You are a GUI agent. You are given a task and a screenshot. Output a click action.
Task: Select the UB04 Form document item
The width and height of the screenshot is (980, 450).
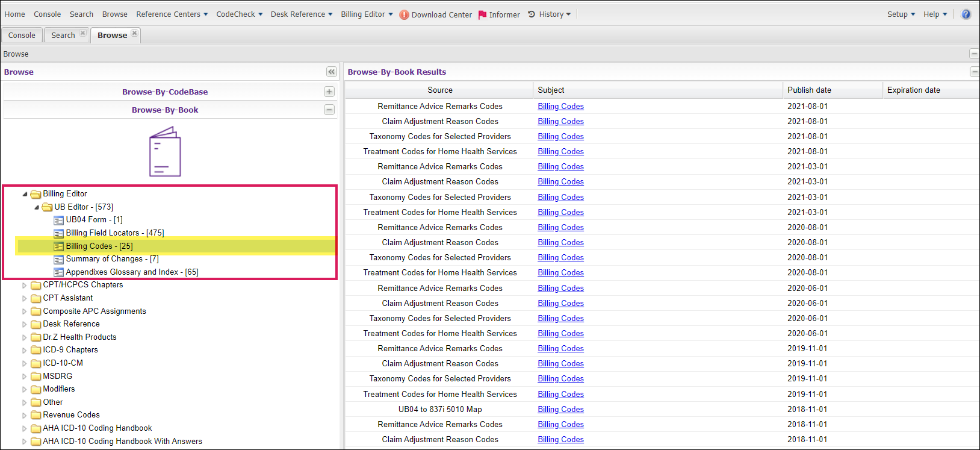click(93, 220)
